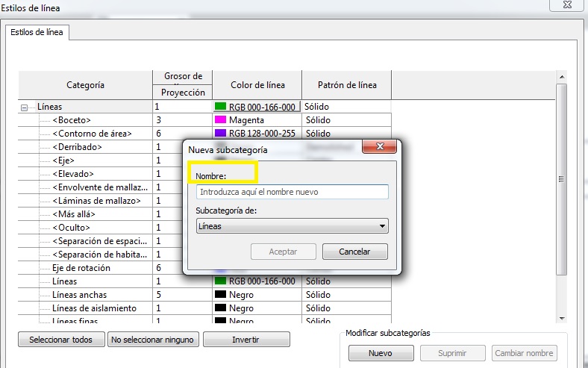
Task: Collapse the Líneas tree category
Action: tap(25, 107)
